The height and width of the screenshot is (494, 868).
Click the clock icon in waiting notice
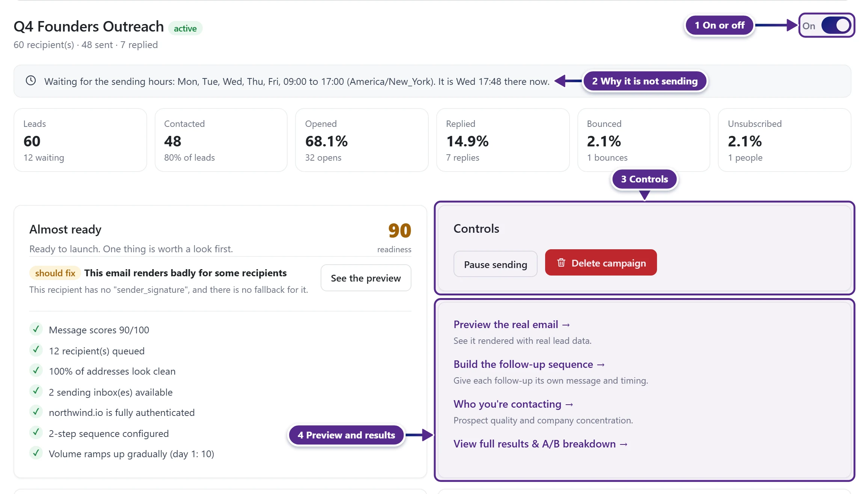31,81
